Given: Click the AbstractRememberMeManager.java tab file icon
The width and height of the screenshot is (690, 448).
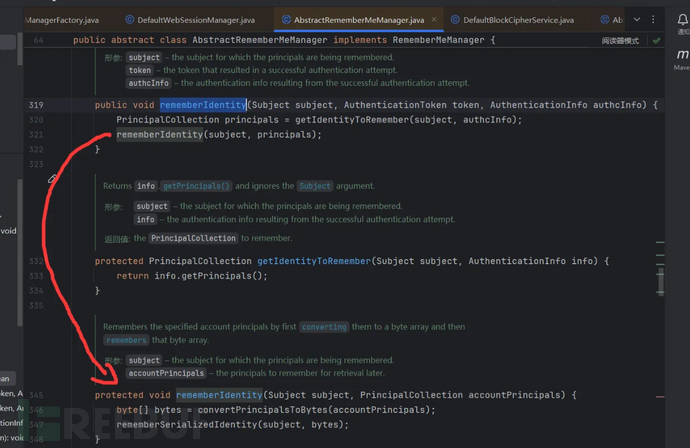Looking at the screenshot, I should click(x=286, y=20).
